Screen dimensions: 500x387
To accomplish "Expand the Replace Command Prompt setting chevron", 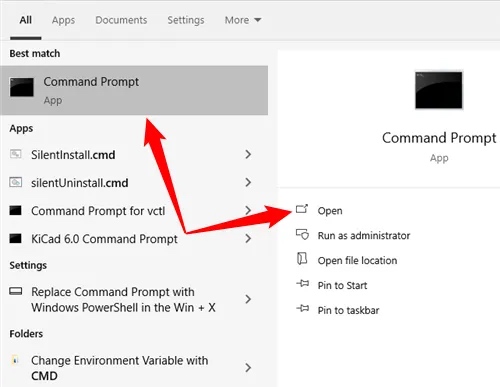I will coord(248,299).
